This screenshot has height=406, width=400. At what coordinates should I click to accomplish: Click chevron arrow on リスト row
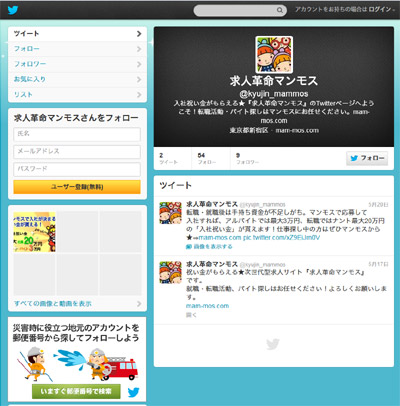[x=139, y=95]
